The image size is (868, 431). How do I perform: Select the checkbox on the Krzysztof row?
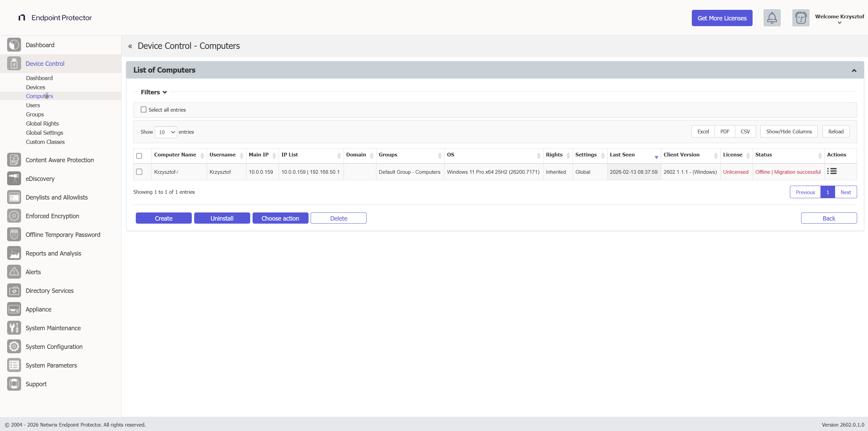(139, 172)
